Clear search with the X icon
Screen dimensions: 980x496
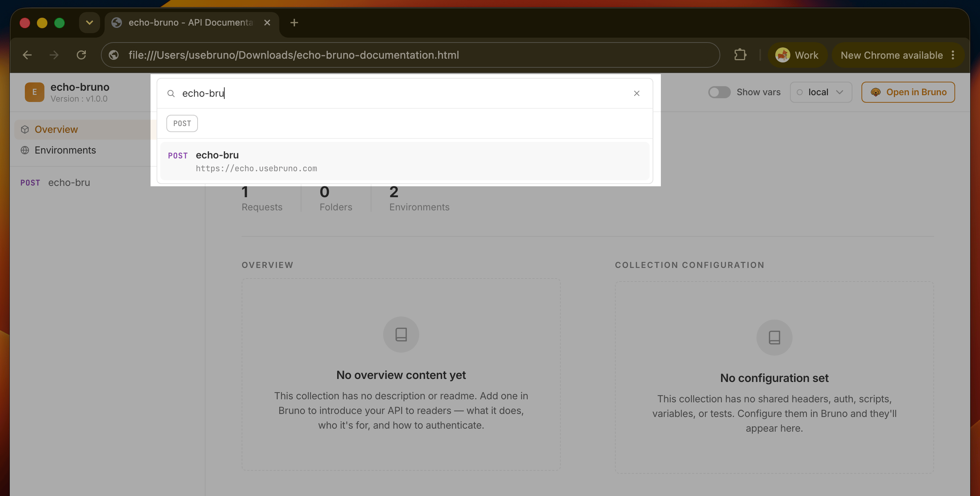coord(636,93)
